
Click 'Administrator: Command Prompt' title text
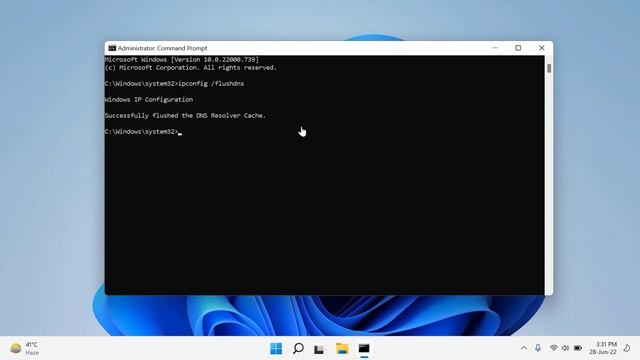tap(162, 48)
